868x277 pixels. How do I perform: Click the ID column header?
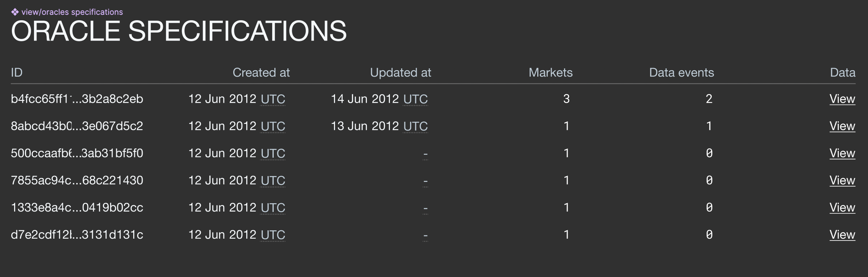coord(17,72)
